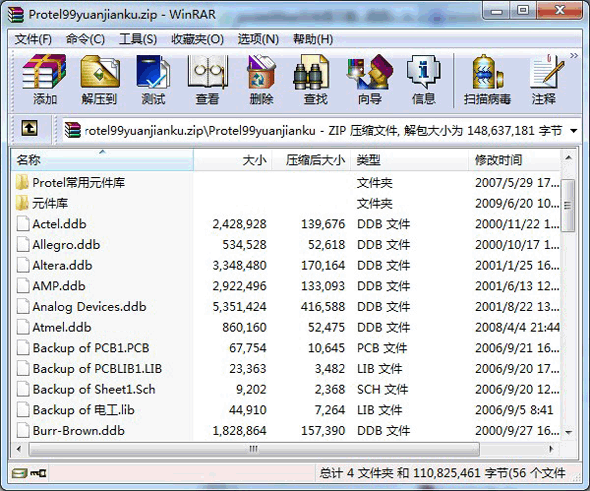The height and width of the screenshot is (491, 590).
Task: Click the 删除 (Delete) toolbar icon
Action: tap(261, 79)
